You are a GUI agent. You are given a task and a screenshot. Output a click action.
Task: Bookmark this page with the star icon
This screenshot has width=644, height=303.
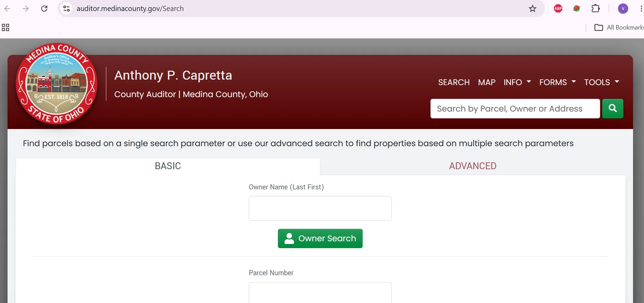(532, 9)
